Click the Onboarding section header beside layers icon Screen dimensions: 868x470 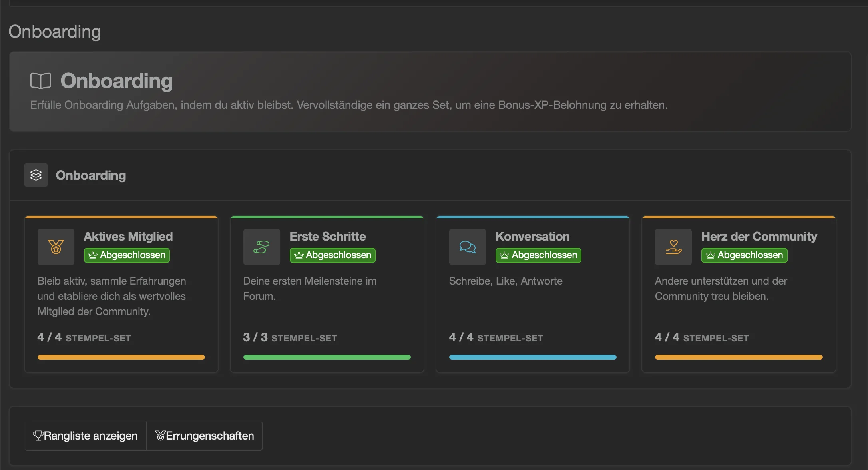click(91, 175)
